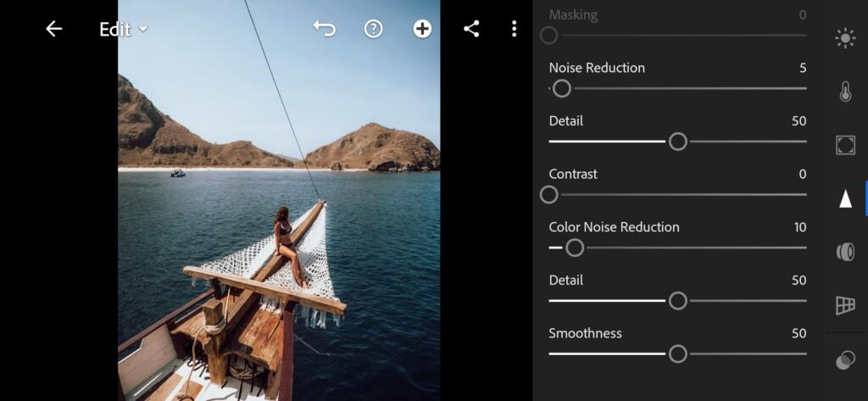
Task: Adjust the Masking slider handle
Action: tap(548, 36)
